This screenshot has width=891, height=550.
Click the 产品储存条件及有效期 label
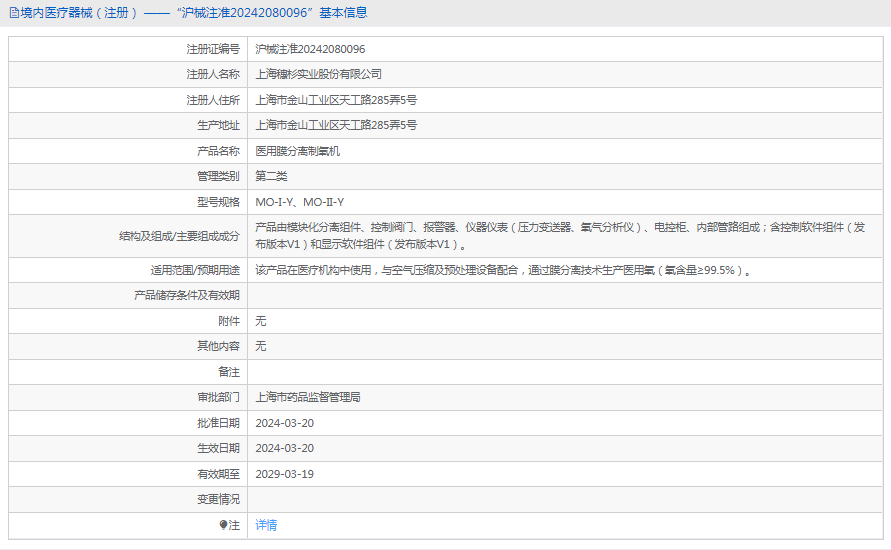(187, 295)
